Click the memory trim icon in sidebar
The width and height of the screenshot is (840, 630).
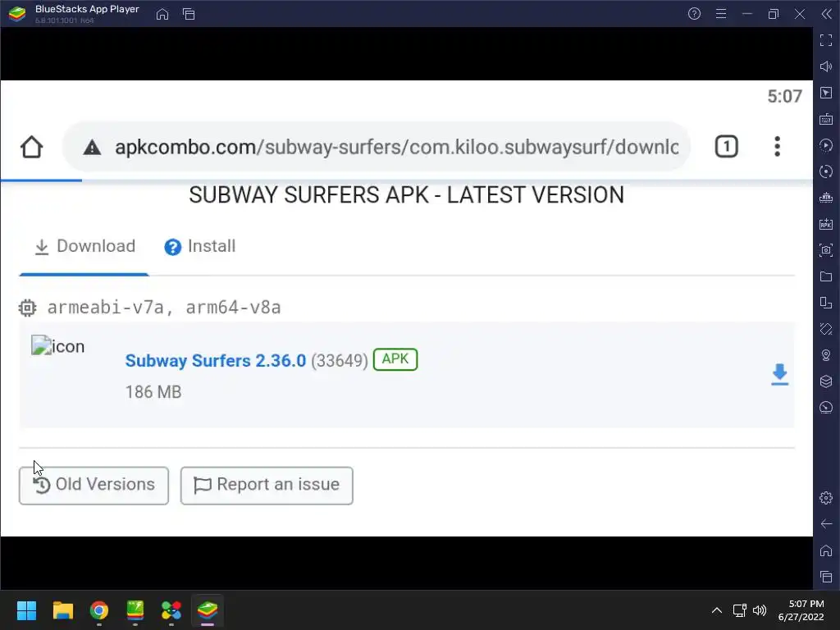826,198
